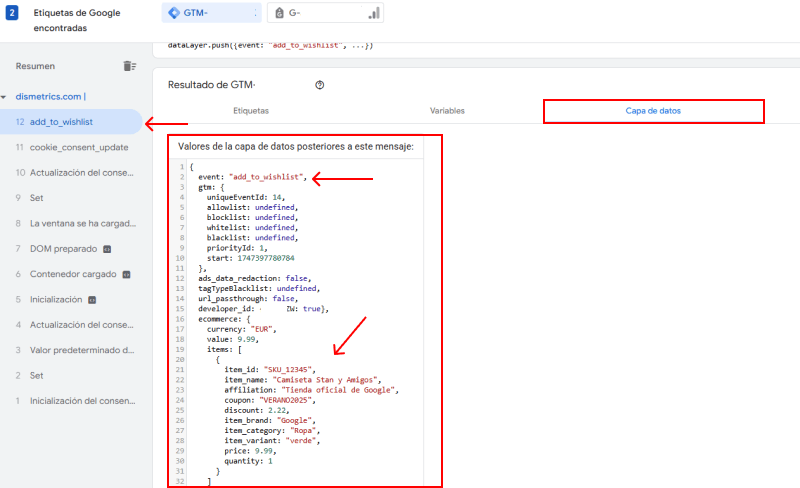Click the url_passthrough: false line
Viewport: 800px width, 488px height.
coord(248,299)
